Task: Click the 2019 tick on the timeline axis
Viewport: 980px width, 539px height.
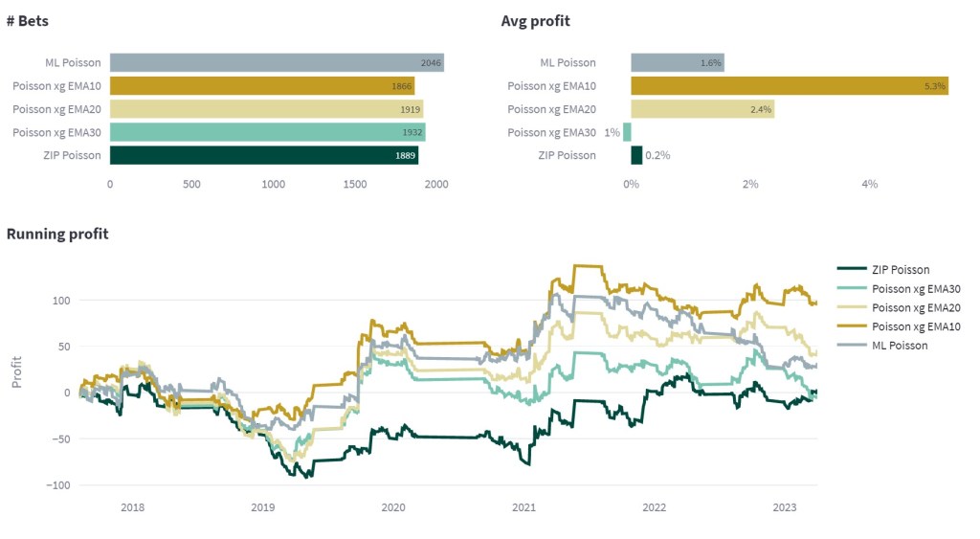Action: click(x=262, y=507)
